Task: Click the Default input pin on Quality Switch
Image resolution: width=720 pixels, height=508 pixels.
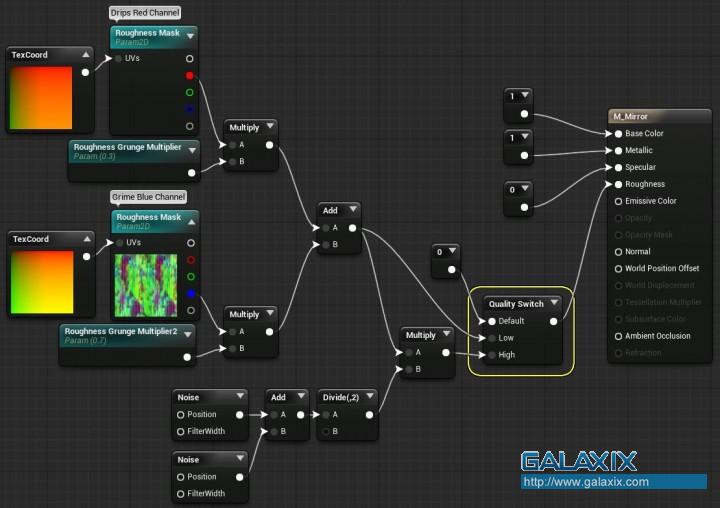Action: [x=492, y=321]
